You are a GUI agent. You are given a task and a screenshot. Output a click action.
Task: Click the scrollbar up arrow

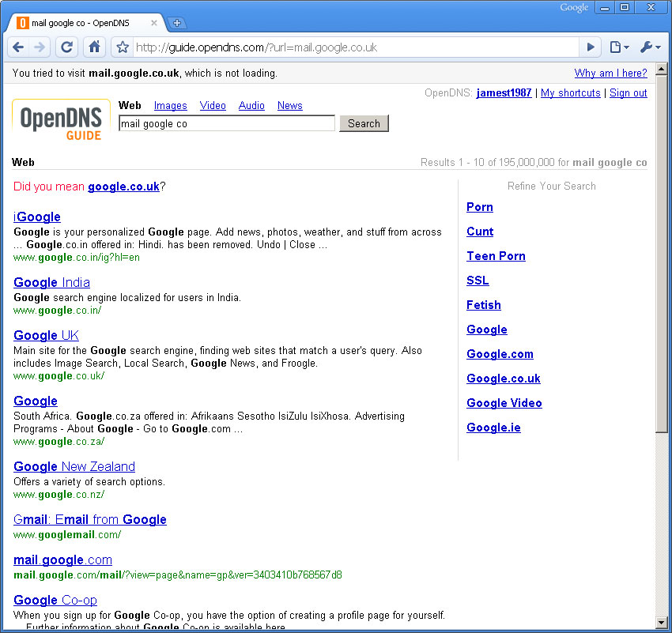[662, 68]
